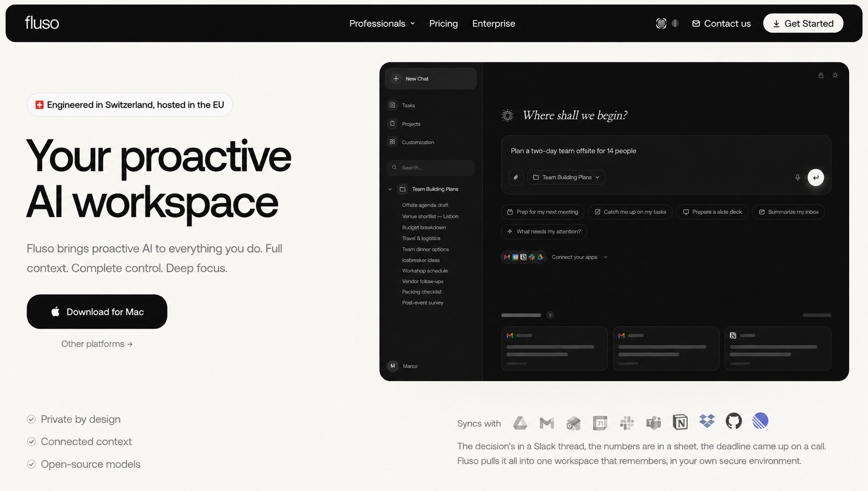This screenshot has height=491, width=868.
Task: Open Post-event survey chat
Action: (x=423, y=303)
